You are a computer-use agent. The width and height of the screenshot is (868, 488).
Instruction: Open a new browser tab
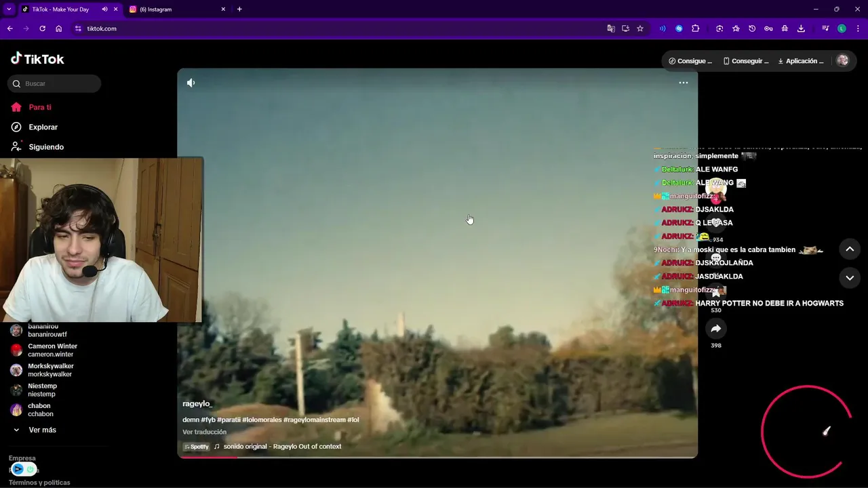[x=239, y=9]
